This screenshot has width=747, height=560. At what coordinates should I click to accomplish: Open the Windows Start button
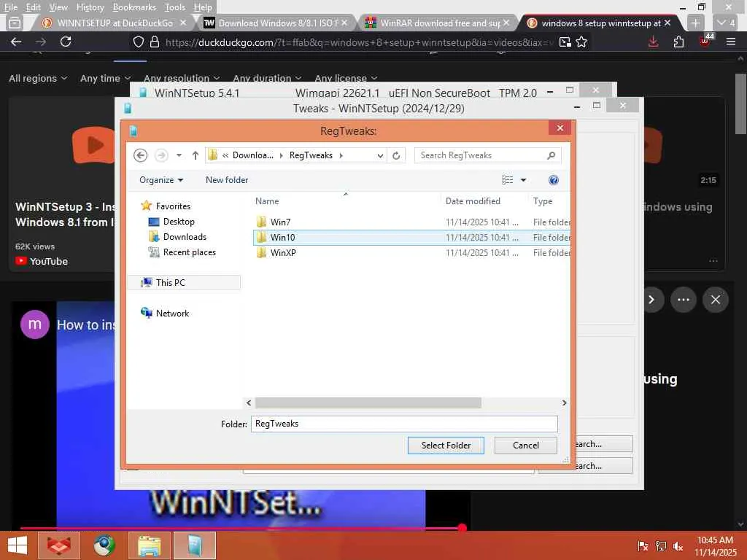18,545
